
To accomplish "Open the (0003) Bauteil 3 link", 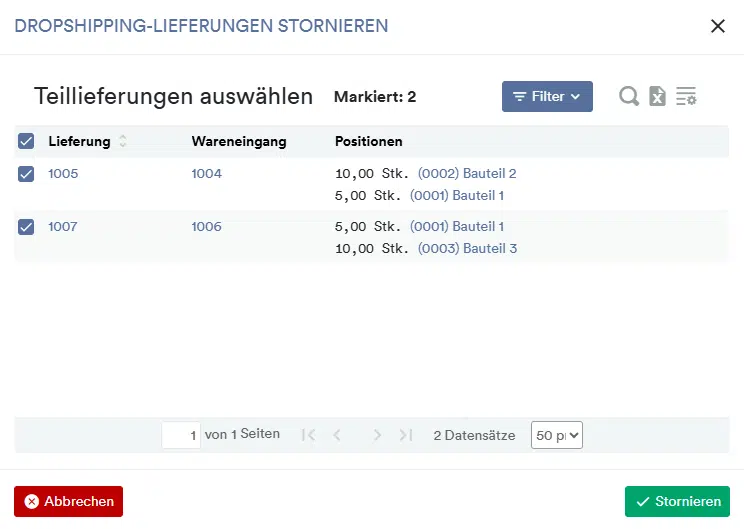I will pos(467,249).
